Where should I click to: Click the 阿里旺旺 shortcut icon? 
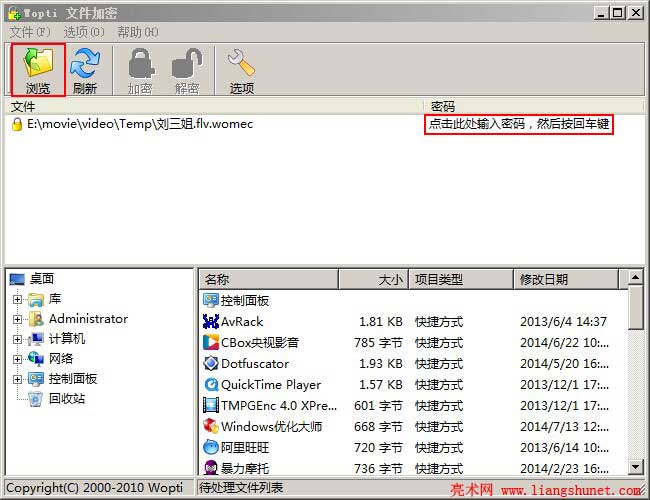[x=211, y=447]
